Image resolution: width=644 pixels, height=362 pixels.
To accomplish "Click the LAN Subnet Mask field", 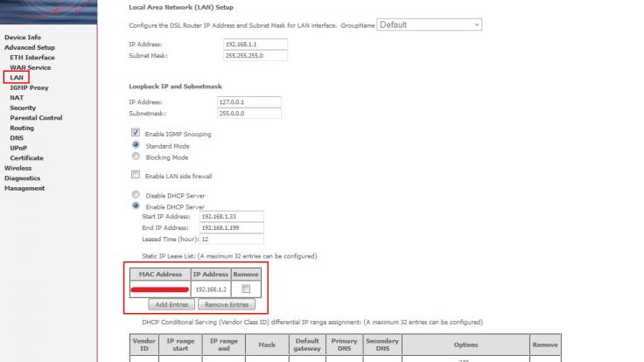I will 255,56.
